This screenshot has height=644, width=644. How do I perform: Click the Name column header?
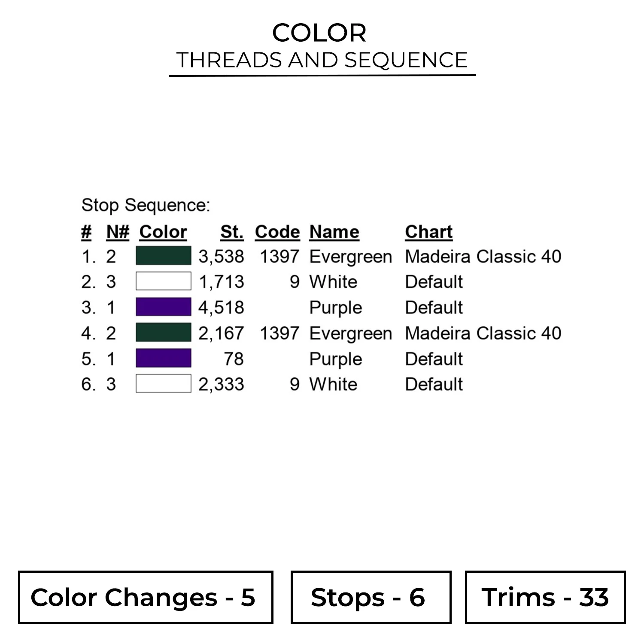tap(334, 232)
